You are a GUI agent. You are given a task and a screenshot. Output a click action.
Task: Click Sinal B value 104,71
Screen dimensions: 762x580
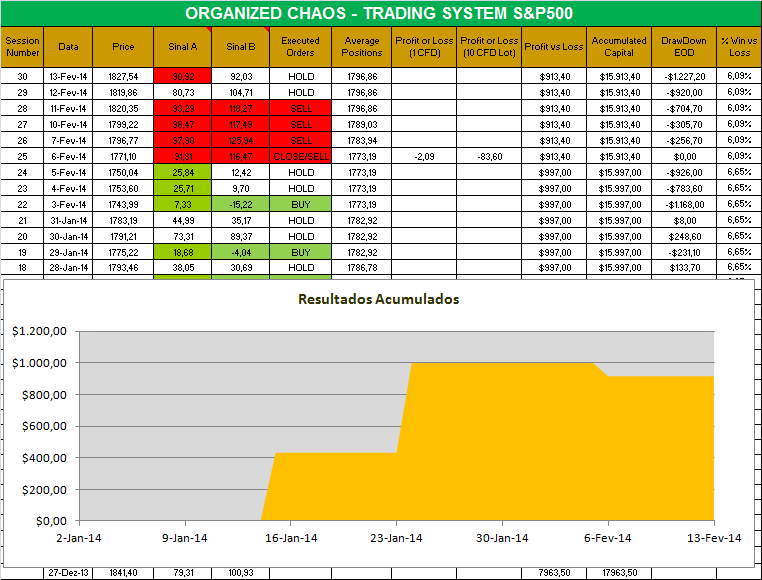pos(241,92)
